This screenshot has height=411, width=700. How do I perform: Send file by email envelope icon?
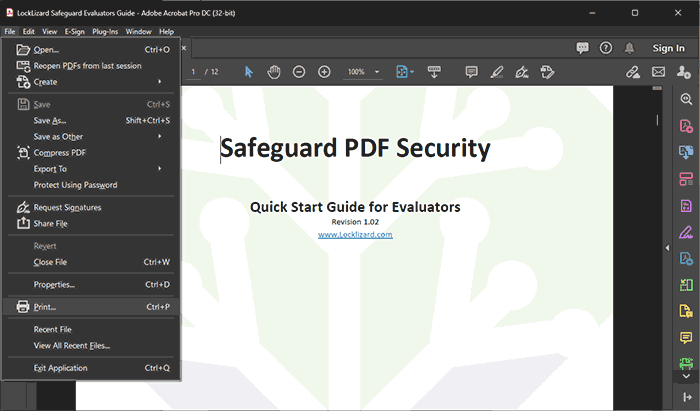pyautogui.click(x=658, y=72)
